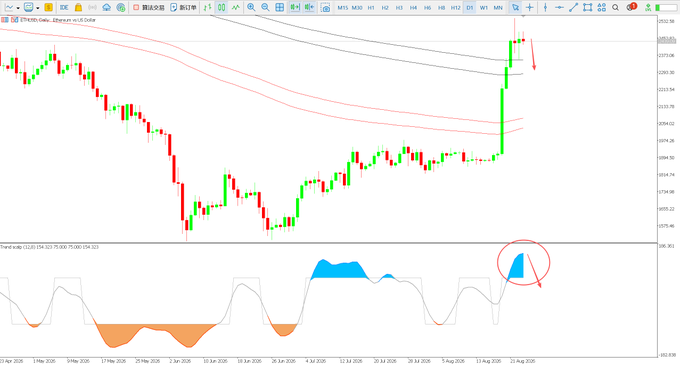Select the D1 daily timeframe

[470, 8]
